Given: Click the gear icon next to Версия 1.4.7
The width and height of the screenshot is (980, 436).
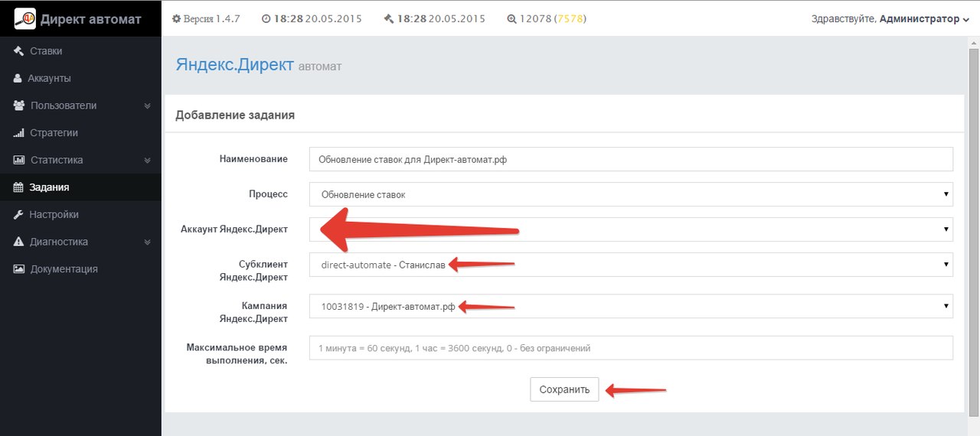Looking at the screenshot, I should point(176,19).
